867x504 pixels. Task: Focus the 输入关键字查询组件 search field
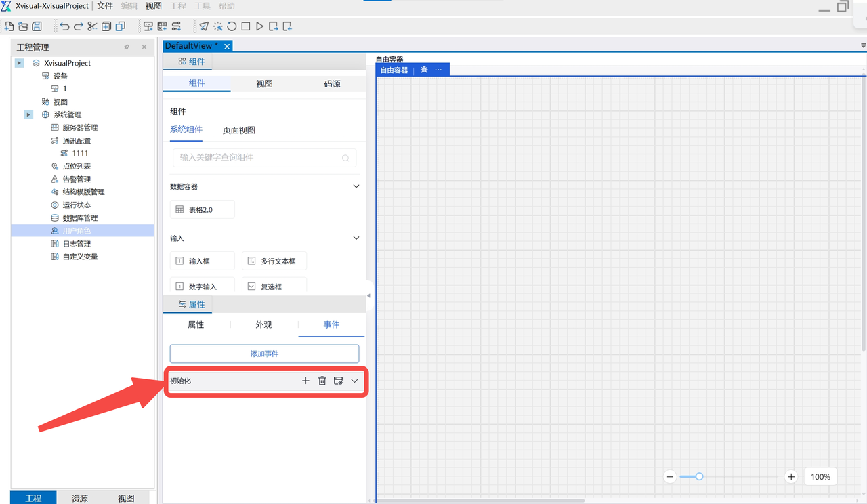pyautogui.click(x=264, y=158)
